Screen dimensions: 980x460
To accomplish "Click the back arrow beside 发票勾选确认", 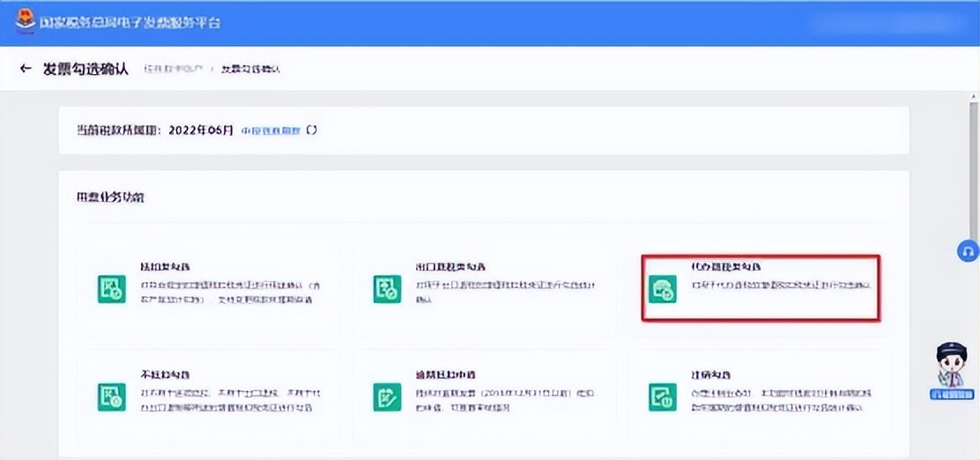I will [x=26, y=69].
